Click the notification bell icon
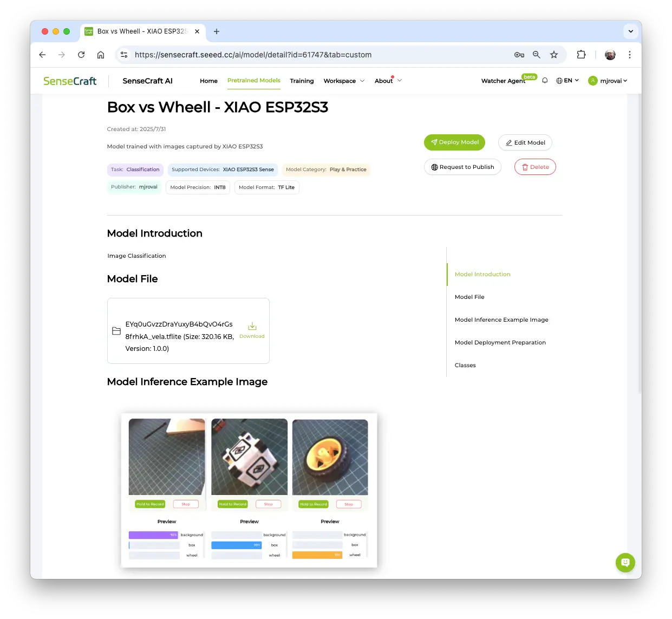Image resolution: width=672 pixels, height=619 pixels. coord(545,81)
